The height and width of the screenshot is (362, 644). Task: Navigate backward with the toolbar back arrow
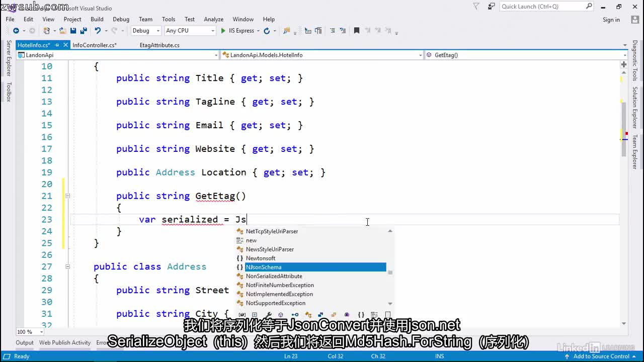click(16, 31)
